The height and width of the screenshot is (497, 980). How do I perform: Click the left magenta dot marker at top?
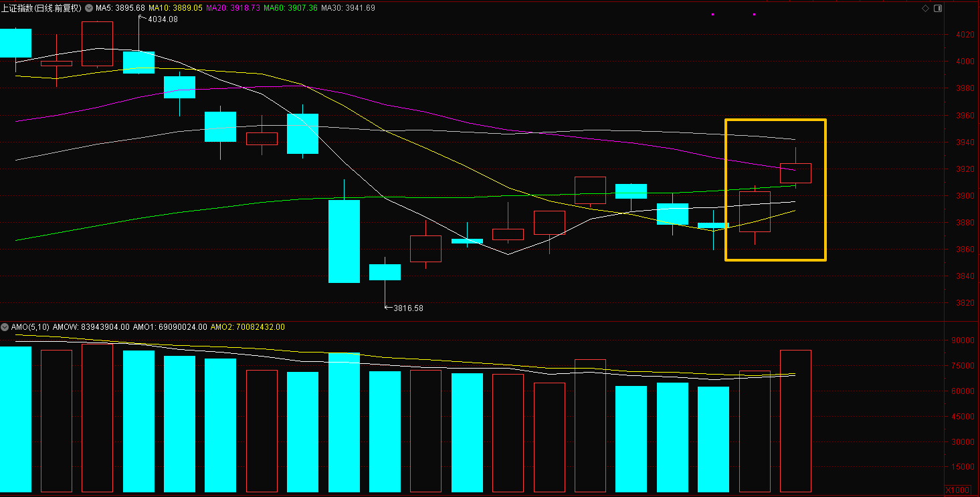712,14
